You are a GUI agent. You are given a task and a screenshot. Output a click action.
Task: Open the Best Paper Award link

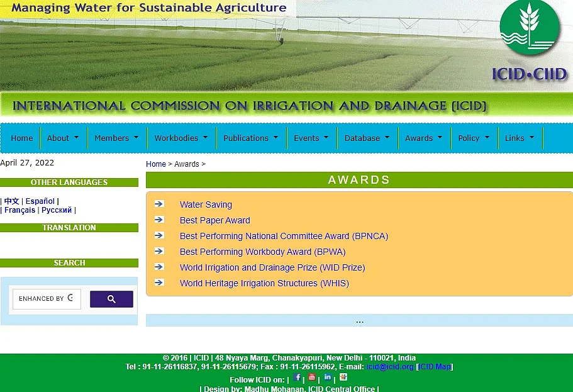click(x=215, y=220)
